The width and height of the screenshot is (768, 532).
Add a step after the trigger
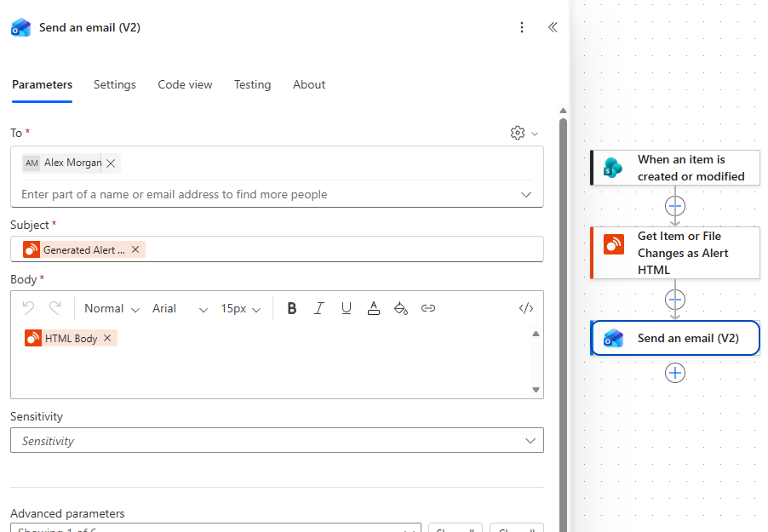point(675,206)
